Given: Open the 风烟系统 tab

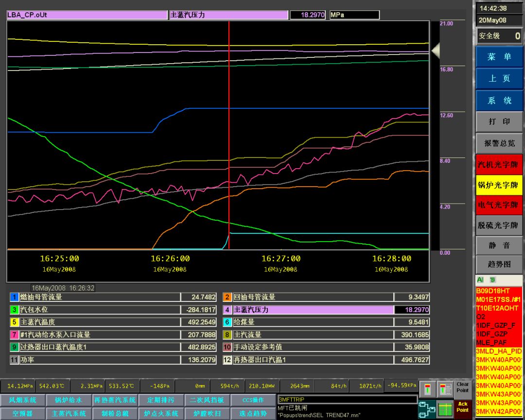Looking at the screenshot, I should tap(23, 400).
